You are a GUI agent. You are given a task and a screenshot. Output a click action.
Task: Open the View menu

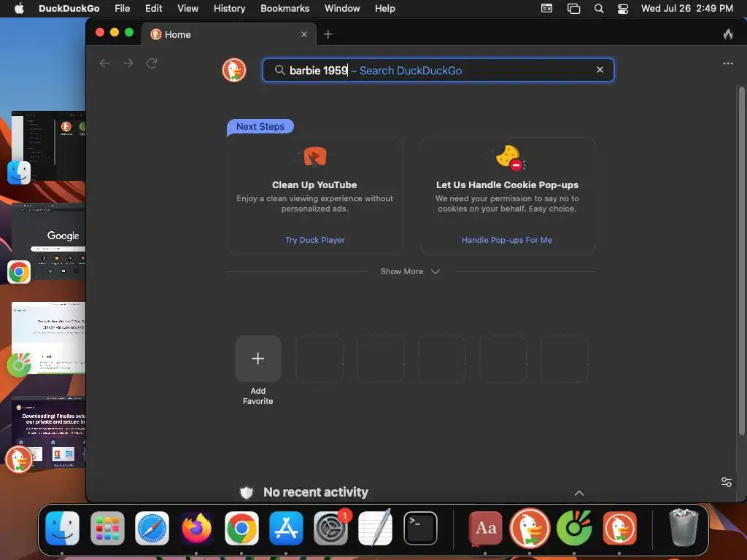click(x=187, y=9)
